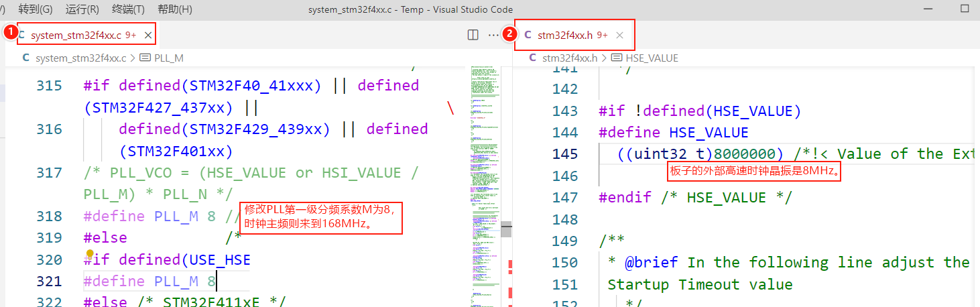Open the 帮助(H) menu
980x307 pixels.
click(174, 9)
